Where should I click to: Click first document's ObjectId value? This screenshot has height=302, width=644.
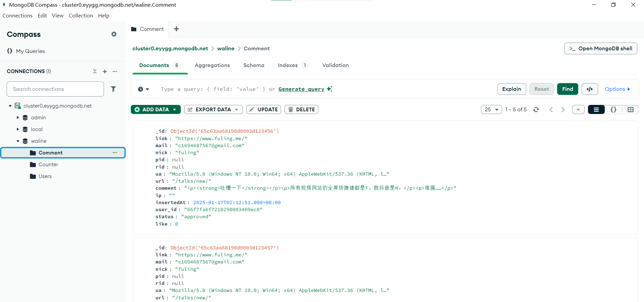225,131
